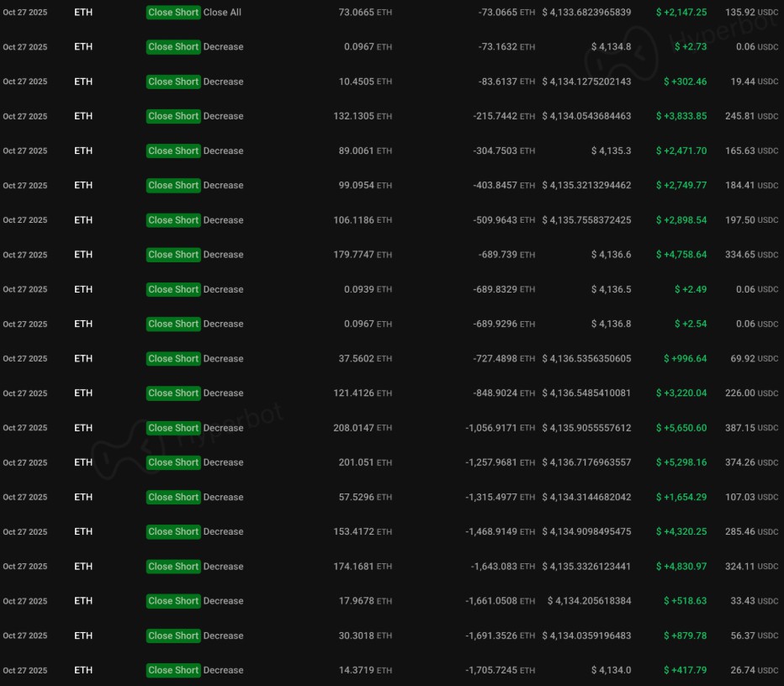Select the price $ 4,134.0543684463

click(586, 116)
